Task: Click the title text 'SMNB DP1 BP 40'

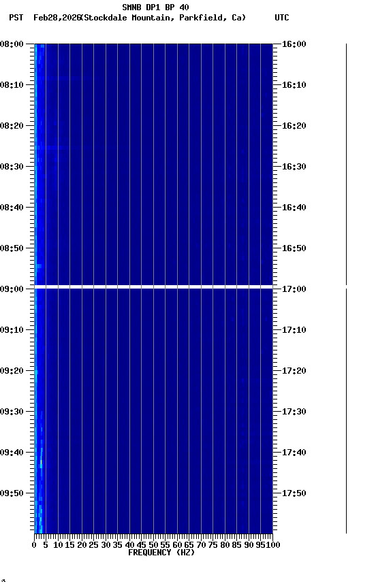Action: [x=155, y=7]
